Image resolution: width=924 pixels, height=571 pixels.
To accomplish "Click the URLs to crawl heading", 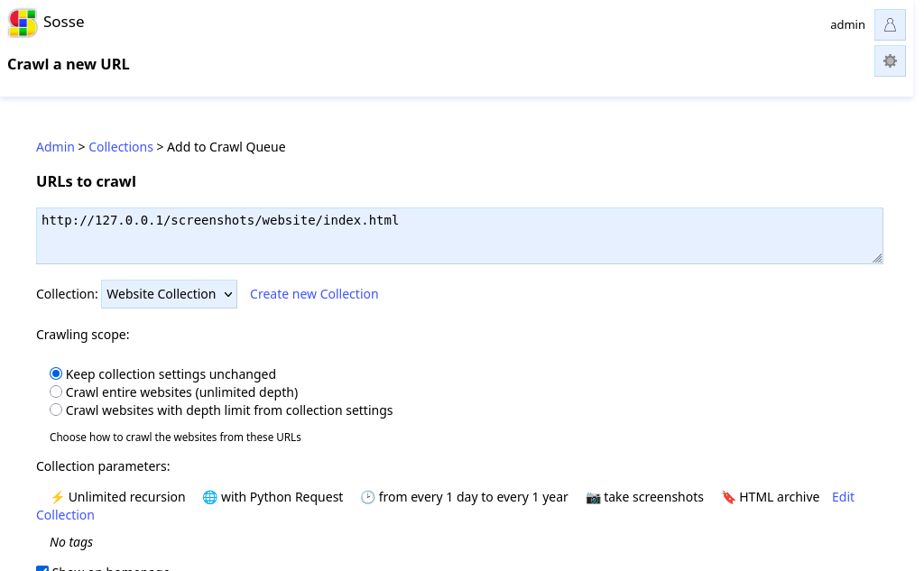I will (86, 181).
